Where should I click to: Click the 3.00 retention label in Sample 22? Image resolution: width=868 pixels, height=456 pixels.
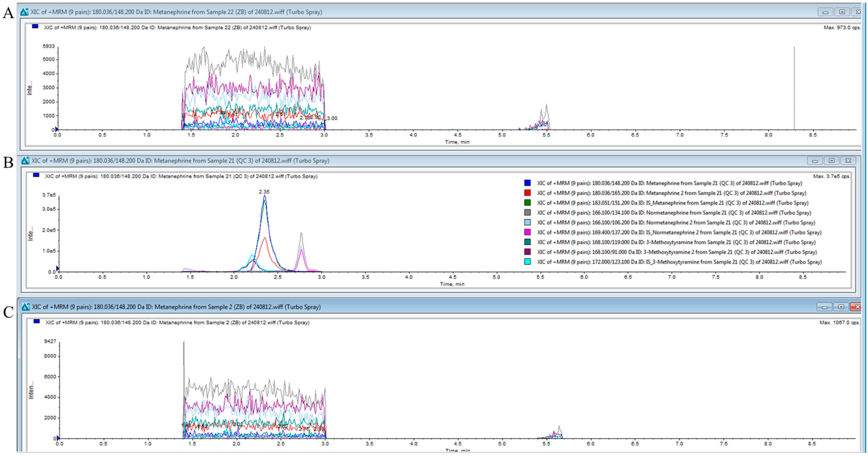(332, 118)
